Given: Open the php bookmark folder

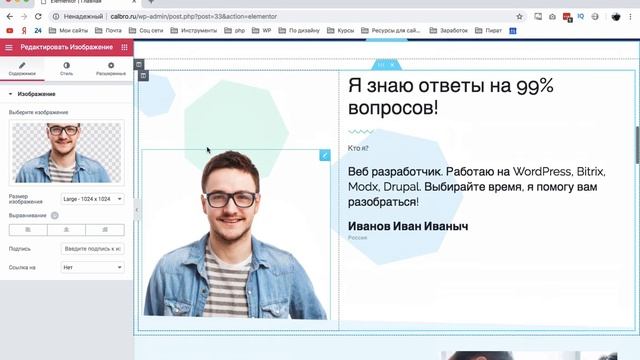Looking at the screenshot, I should [x=235, y=31].
